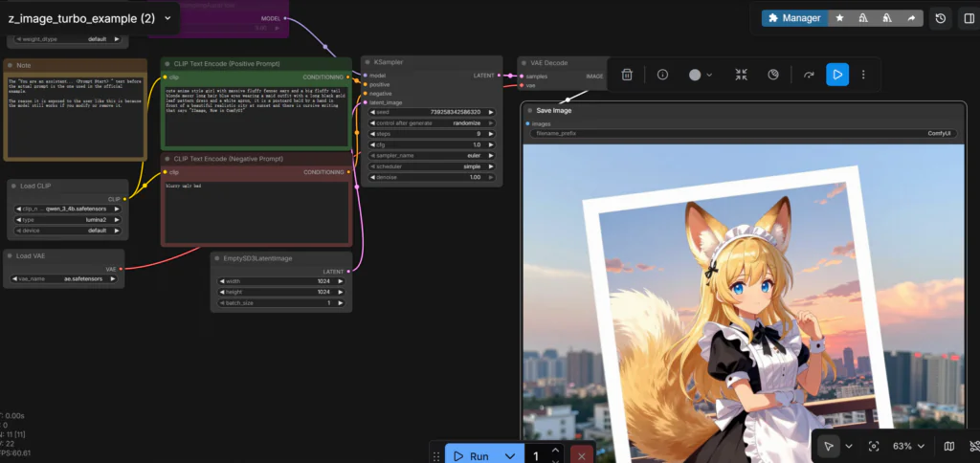Open more options three-dot menu
The height and width of the screenshot is (463, 980).
[x=864, y=75]
